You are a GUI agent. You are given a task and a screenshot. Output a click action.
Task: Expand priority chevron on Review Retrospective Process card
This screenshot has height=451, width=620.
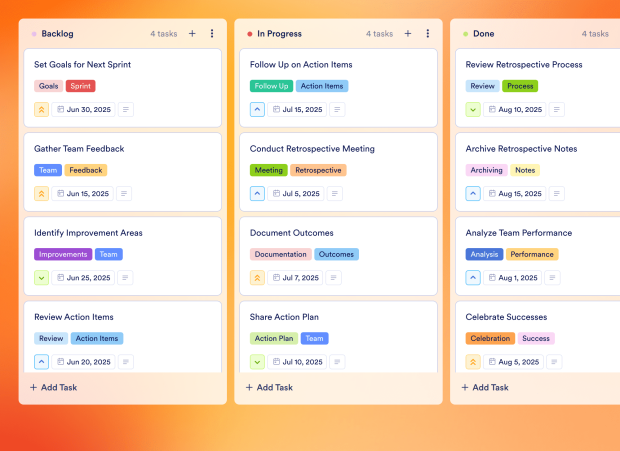(x=473, y=110)
